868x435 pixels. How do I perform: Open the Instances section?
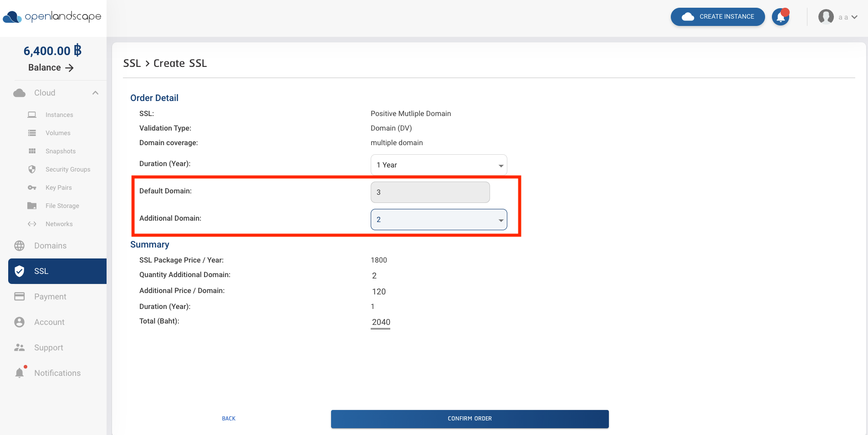59,115
